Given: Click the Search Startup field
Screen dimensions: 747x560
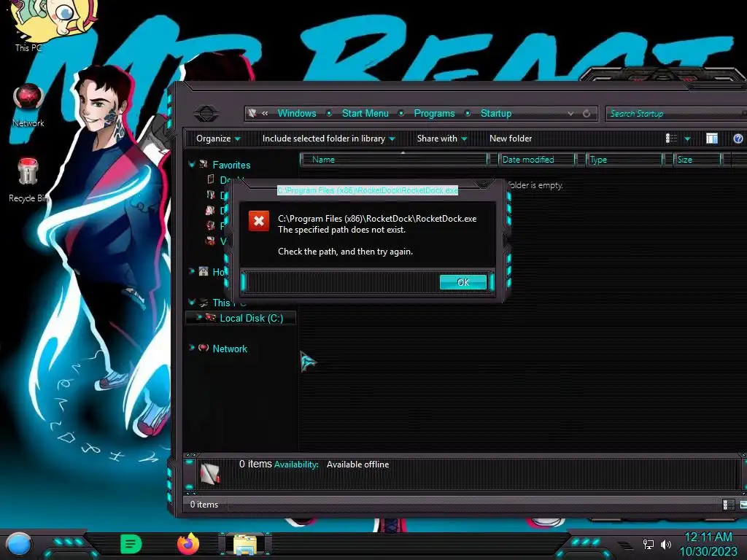Looking at the screenshot, I should 674,113.
